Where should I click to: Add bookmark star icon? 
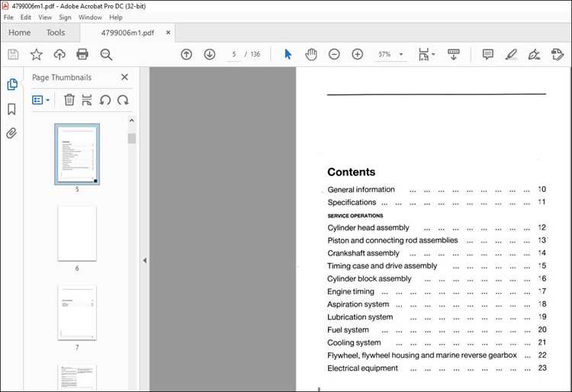(36, 54)
